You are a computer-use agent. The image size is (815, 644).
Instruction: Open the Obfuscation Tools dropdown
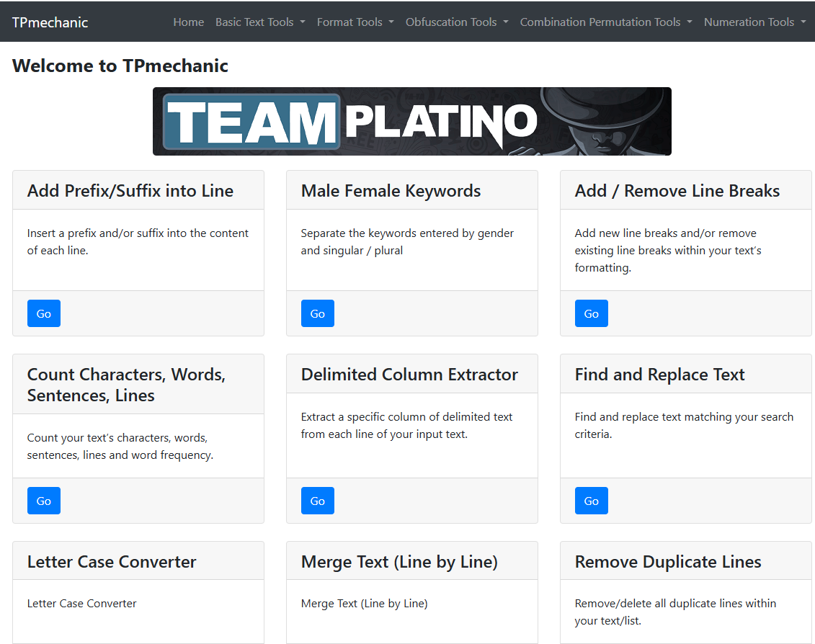click(x=457, y=22)
